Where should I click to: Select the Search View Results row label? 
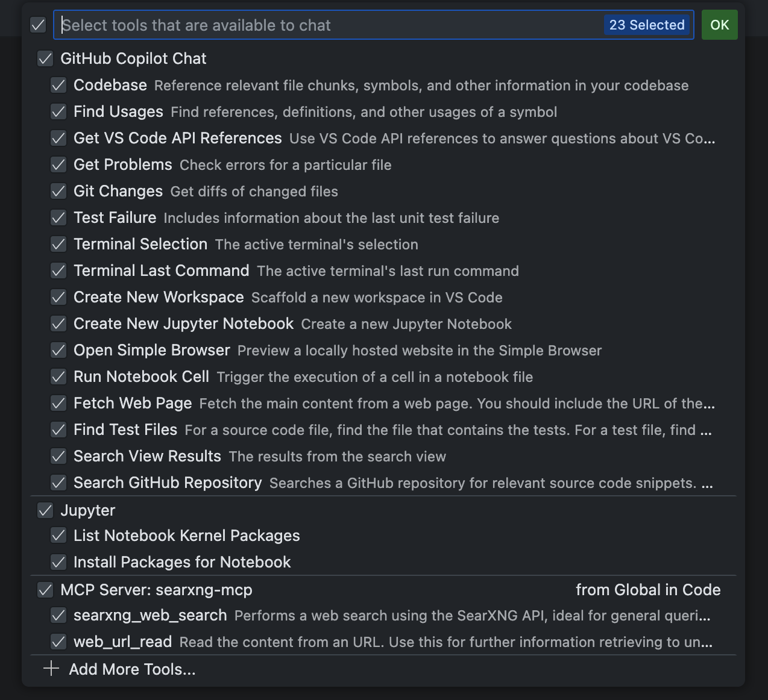click(x=147, y=457)
